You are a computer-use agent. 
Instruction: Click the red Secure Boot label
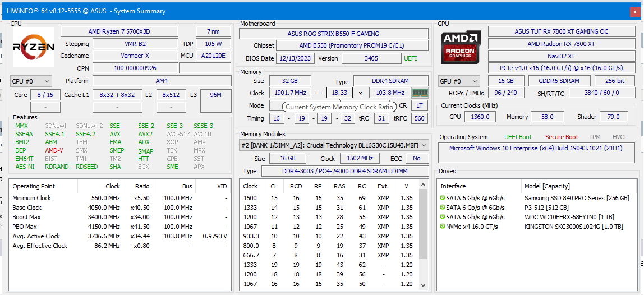point(562,137)
